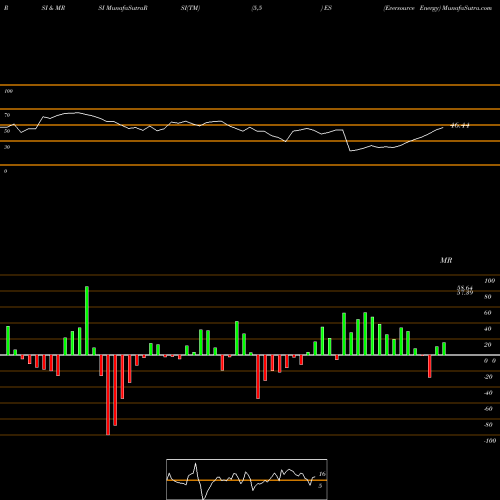500x500 pixels.
Task: Click the MunafaSutra.com text in header
Action: 467,8
